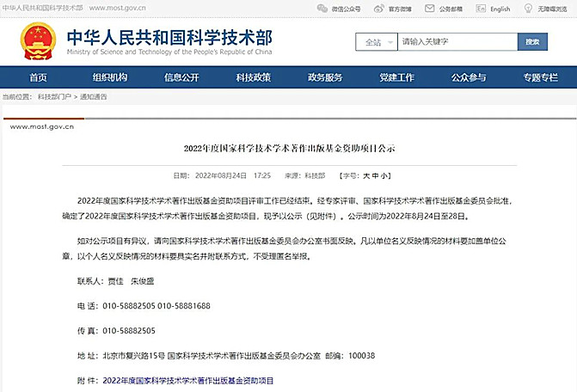Viewport: 577px width, 392px height.
Task: Click the accessibility browsing lightbulb icon
Action: pyautogui.click(x=529, y=8)
